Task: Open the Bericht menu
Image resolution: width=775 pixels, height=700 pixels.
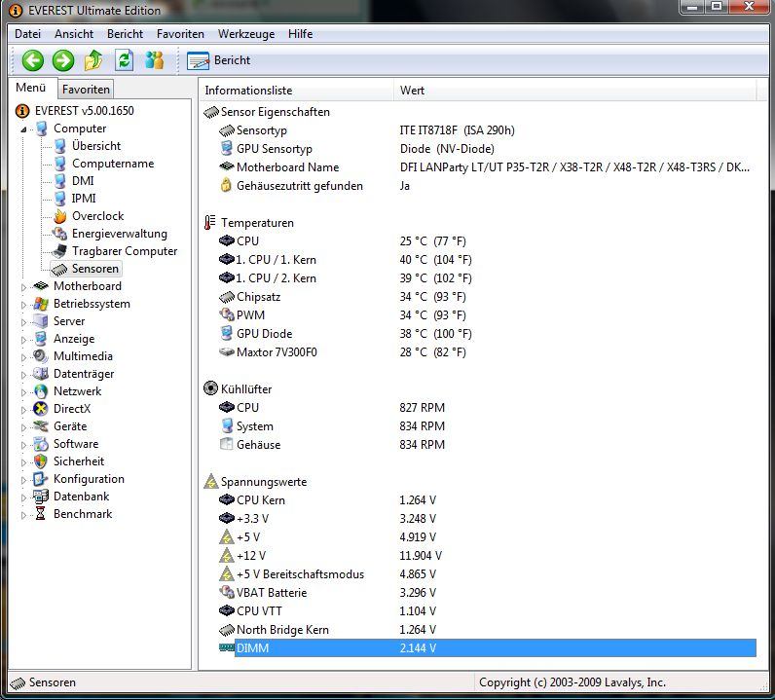Action: [125, 34]
